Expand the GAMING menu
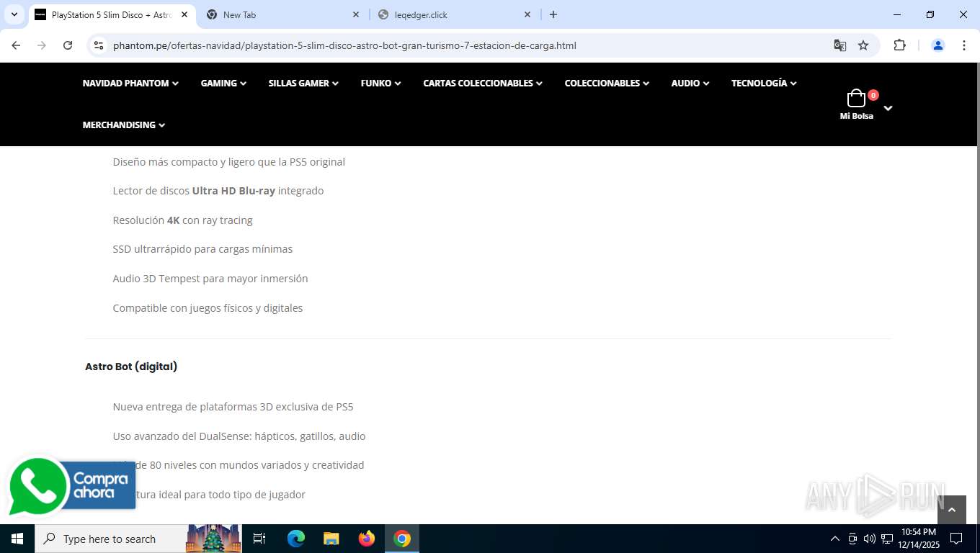This screenshot has width=980, height=553. [x=223, y=84]
